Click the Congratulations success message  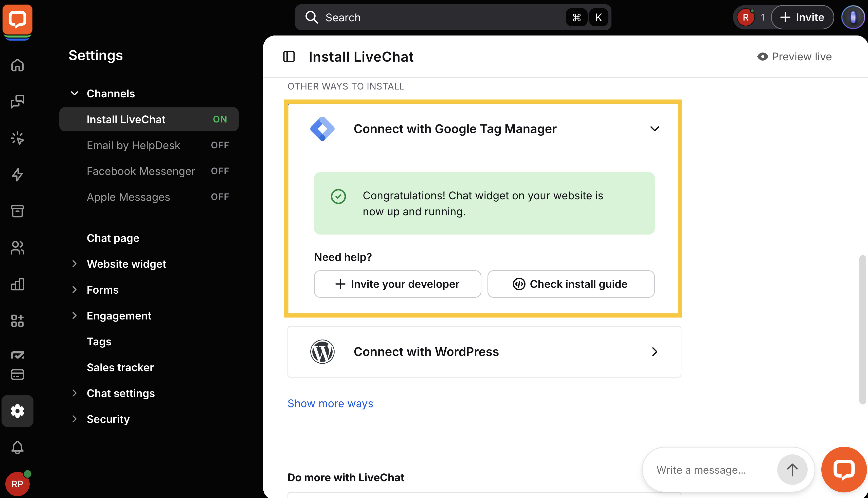pos(484,203)
